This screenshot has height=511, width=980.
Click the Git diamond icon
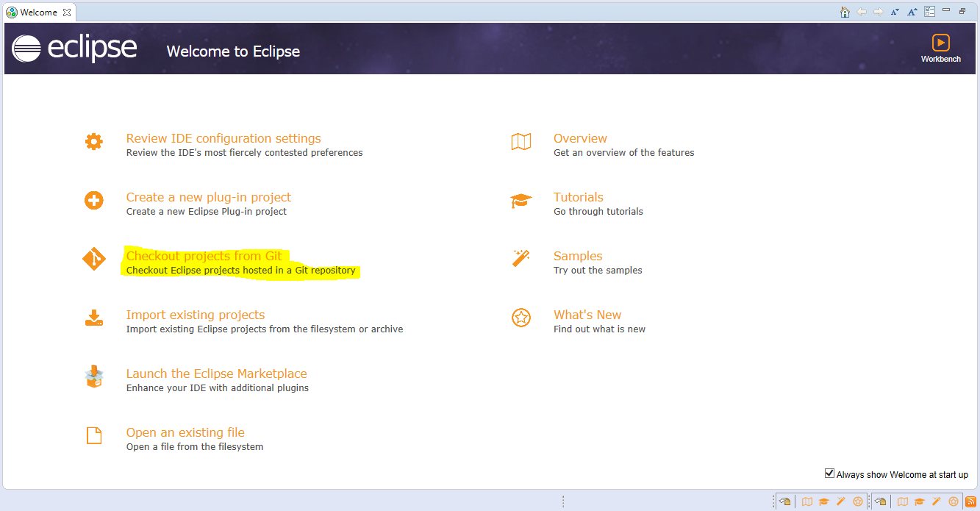click(93, 259)
